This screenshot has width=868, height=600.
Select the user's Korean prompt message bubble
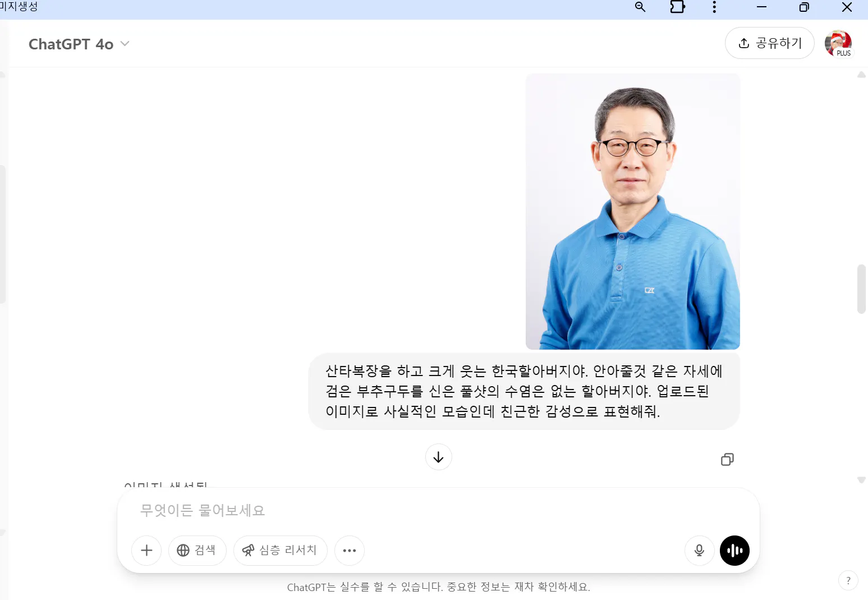coord(523,391)
